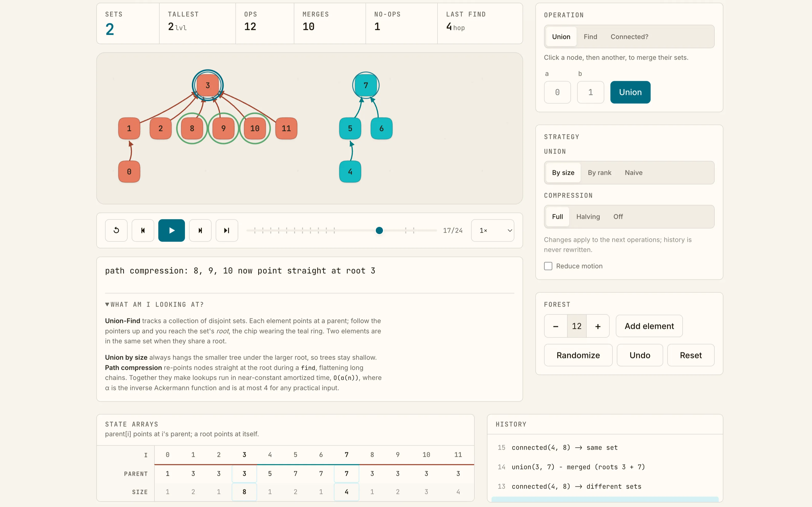Step back one frame

click(x=143, y=230)
